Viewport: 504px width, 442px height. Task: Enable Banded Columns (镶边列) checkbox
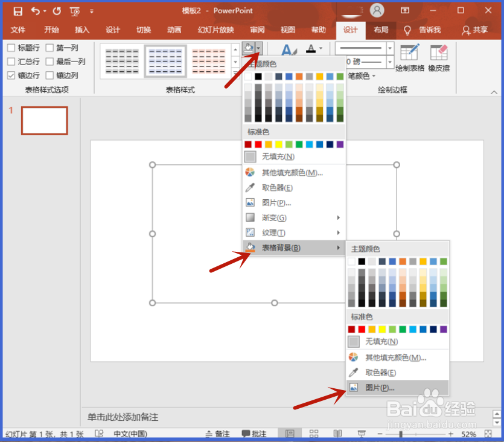[49, 75]
